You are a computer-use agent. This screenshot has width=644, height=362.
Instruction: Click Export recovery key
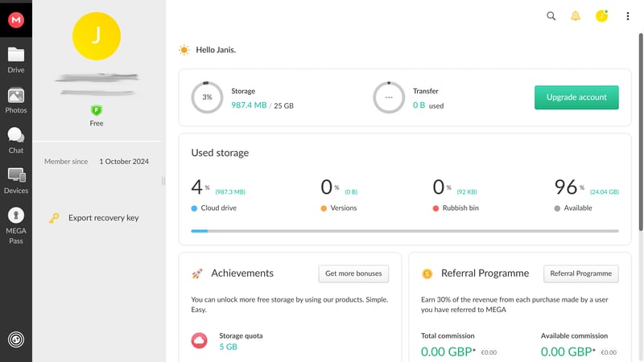[103, 218]
